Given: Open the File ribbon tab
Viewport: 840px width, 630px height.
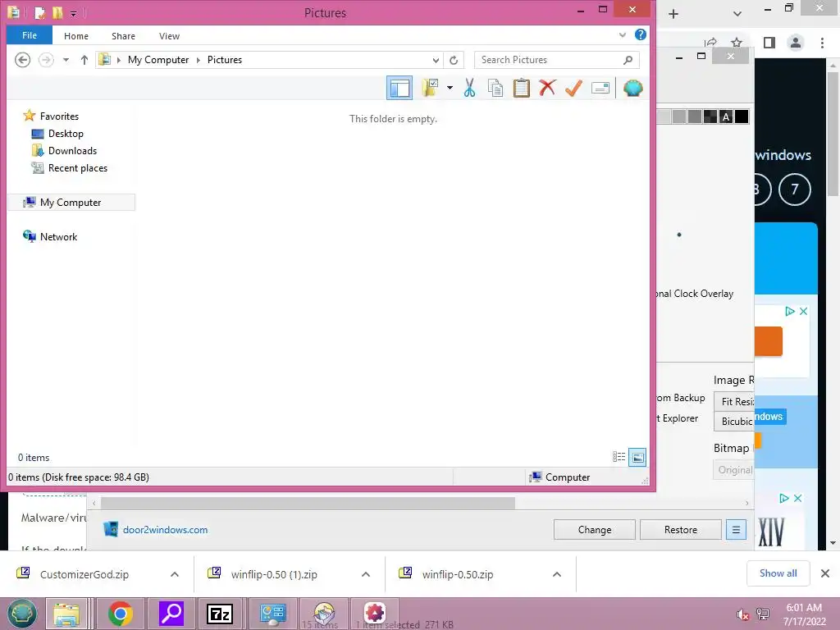Looking at the screenshot, I should (x=30, y=35).
